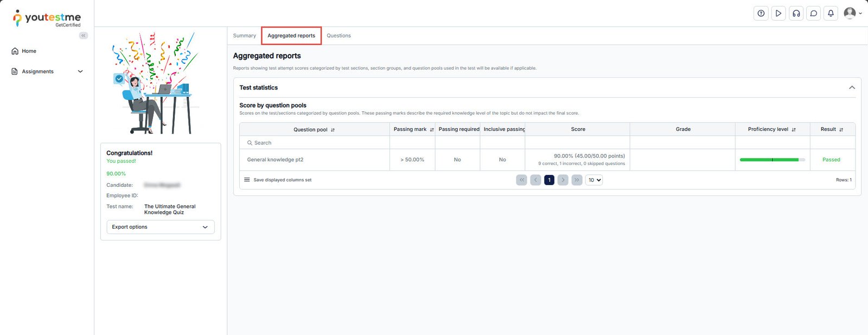Open the chat message icon
The width and height of the screenshot is (868, 335).
(x=813, y=14)
